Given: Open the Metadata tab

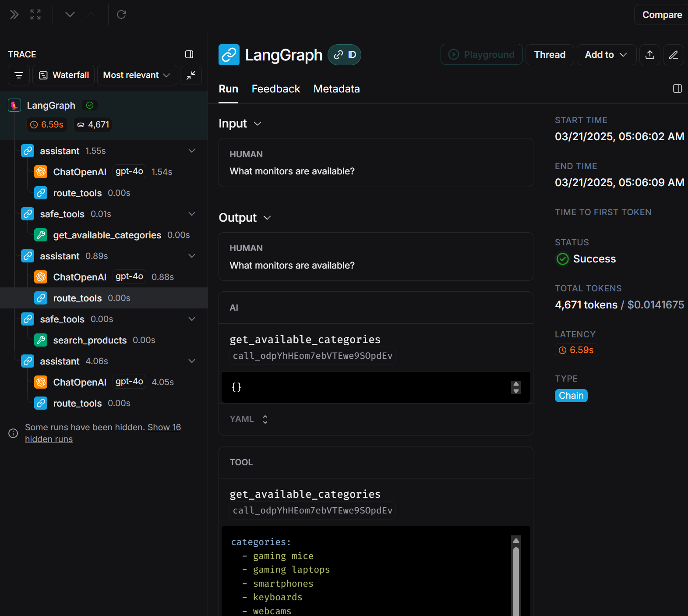Looking at the screenshot, I should [x=336, y=89].
